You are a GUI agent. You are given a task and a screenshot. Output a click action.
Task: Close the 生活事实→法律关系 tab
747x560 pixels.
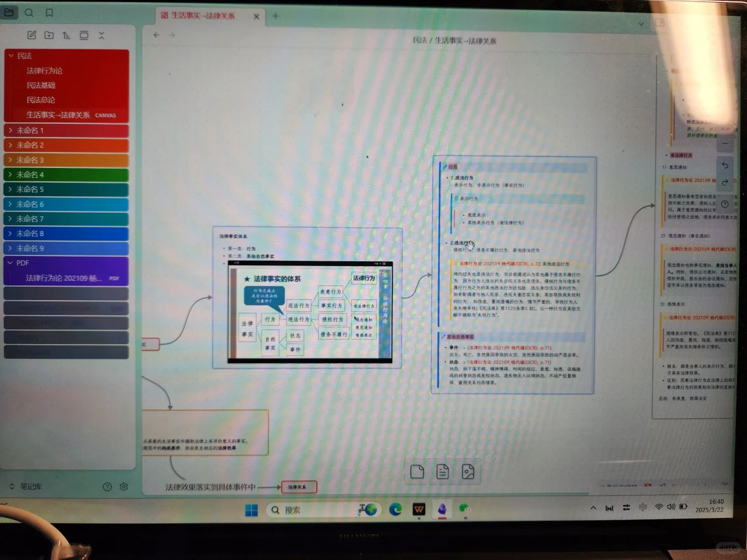tap(256, 17)
